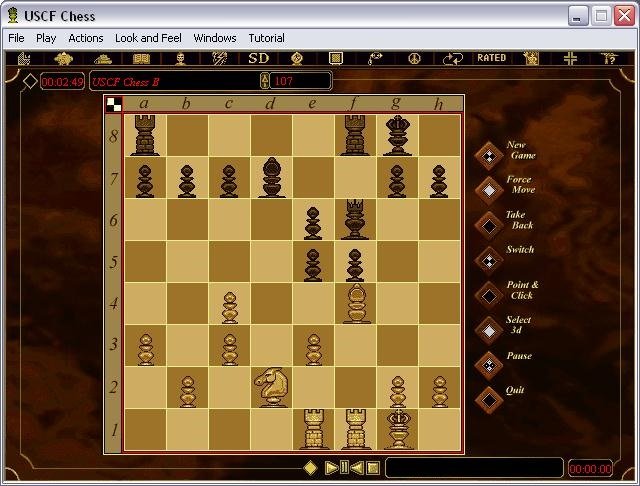Click the RATED toolbar button
Viewport: 640px width, 486px height.
(491, 59)
